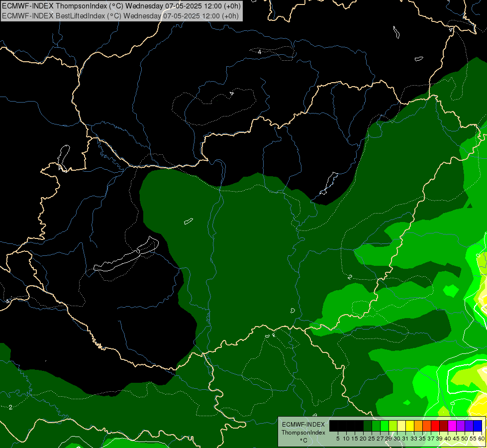Click legend tick value 25
The image size is (487, 448).
[372, 439]
